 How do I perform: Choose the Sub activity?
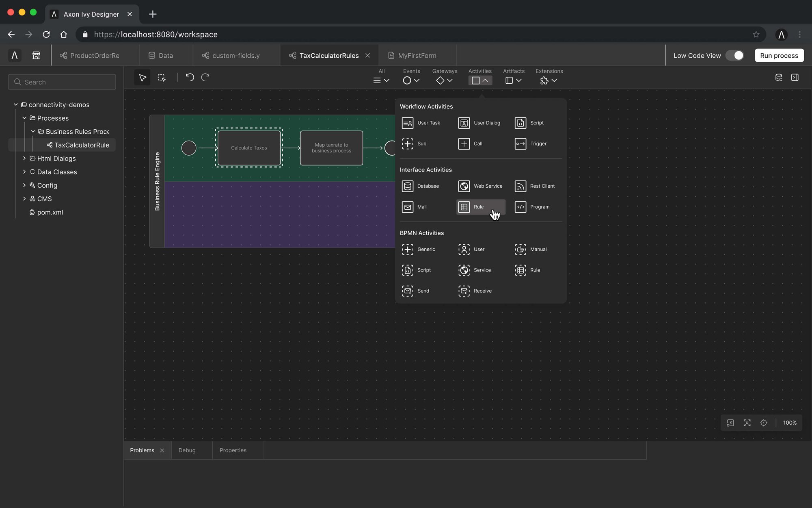[414, 143]
